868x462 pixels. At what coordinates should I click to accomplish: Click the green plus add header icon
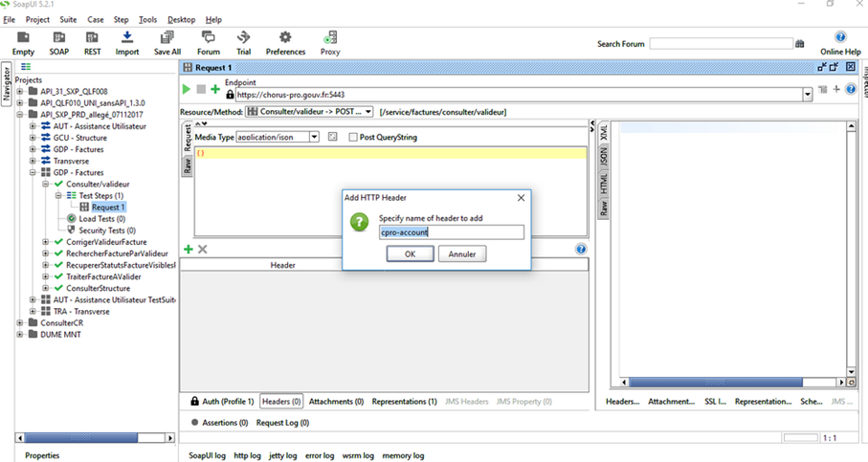(x=189, y=249)
